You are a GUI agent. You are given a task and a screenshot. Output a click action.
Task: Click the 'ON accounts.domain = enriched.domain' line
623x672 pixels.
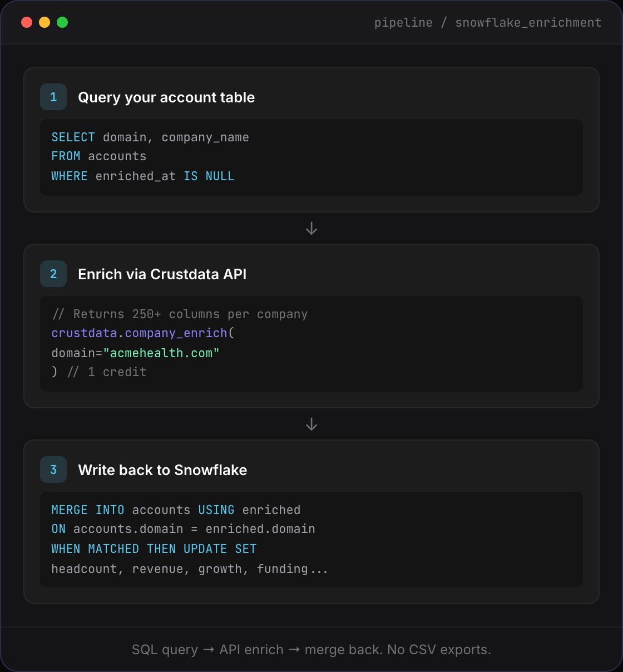click(183, 529)
